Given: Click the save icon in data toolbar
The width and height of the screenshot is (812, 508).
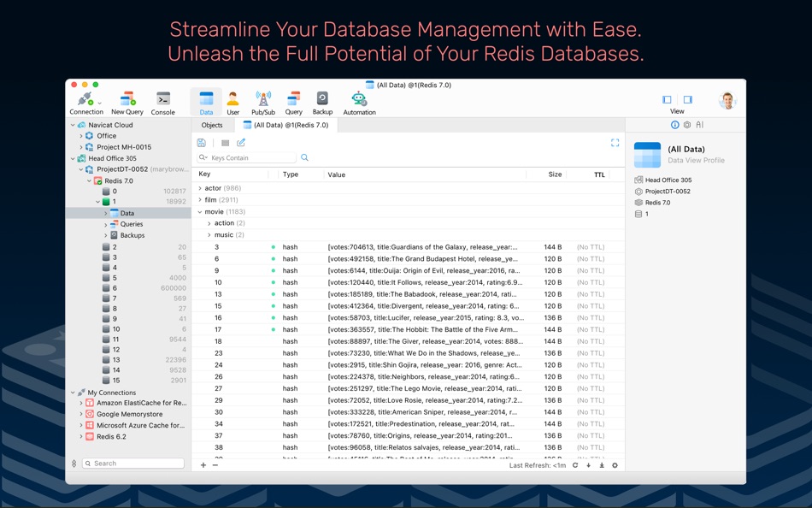Looking at the screenshot, I should [x=202, y=143].
